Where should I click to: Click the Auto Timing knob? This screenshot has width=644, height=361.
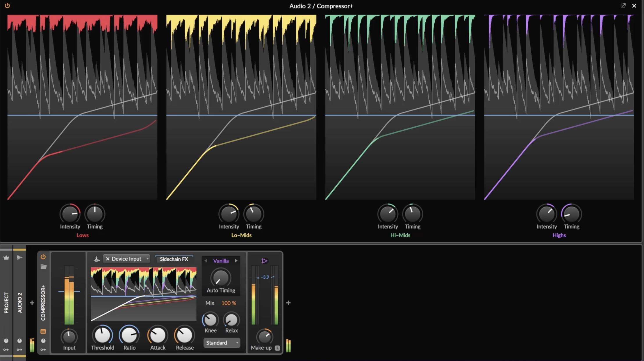[220, 278]
